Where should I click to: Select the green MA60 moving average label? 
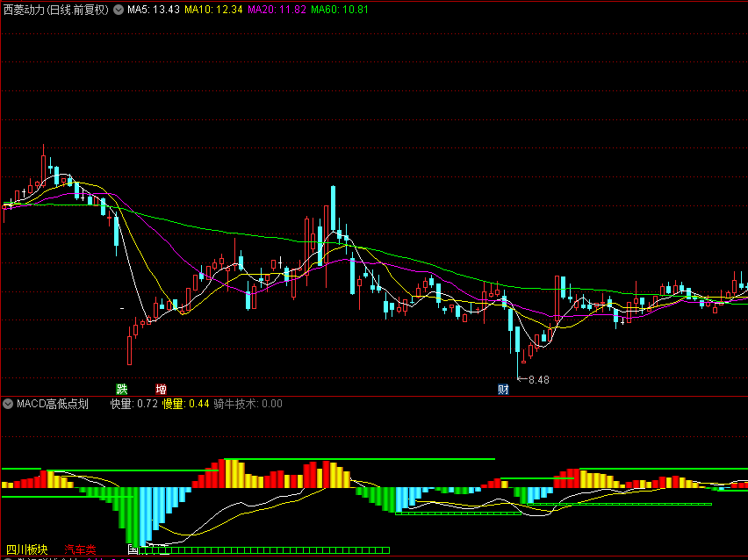[340, 10]
